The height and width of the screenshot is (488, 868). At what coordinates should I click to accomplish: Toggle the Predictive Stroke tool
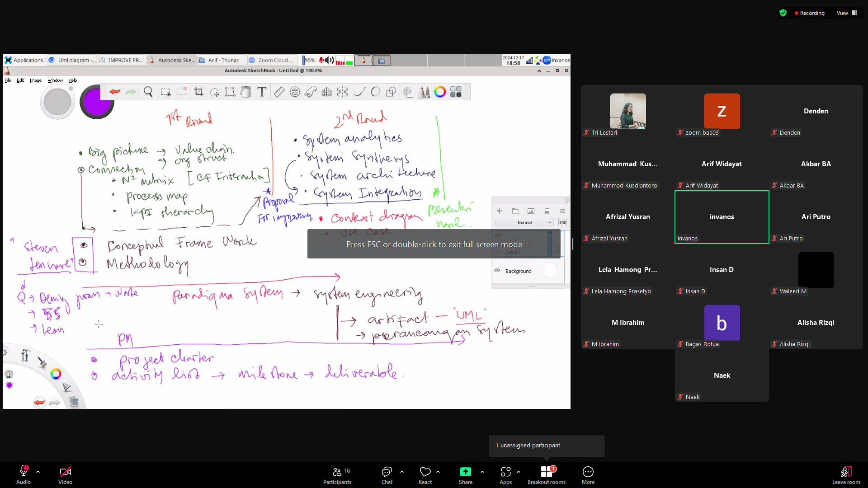click(375, 92)
